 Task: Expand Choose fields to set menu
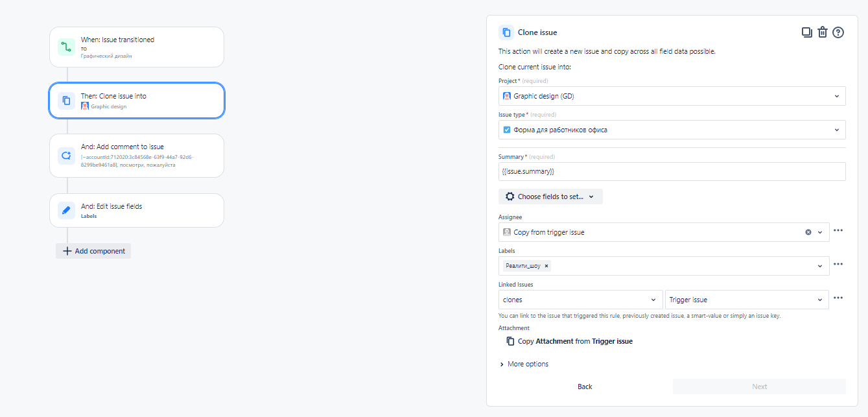point(550,197)
